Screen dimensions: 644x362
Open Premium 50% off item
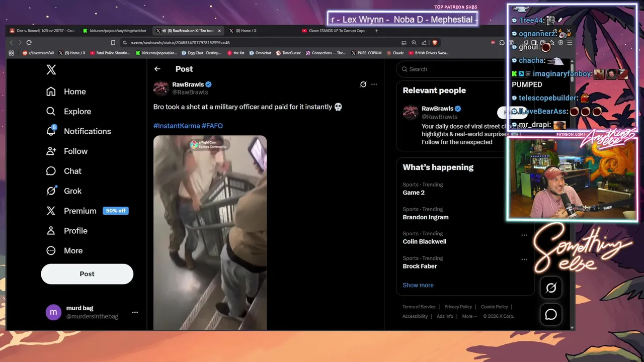point(87,211)
